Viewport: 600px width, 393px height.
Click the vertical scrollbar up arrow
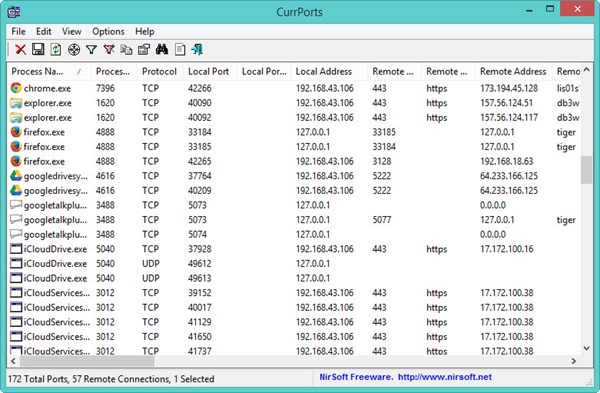(x=586, y=70)
